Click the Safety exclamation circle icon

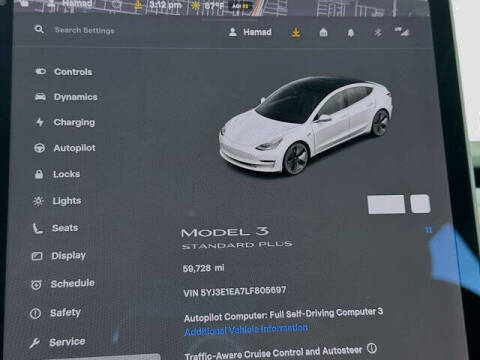click(35, 314)
